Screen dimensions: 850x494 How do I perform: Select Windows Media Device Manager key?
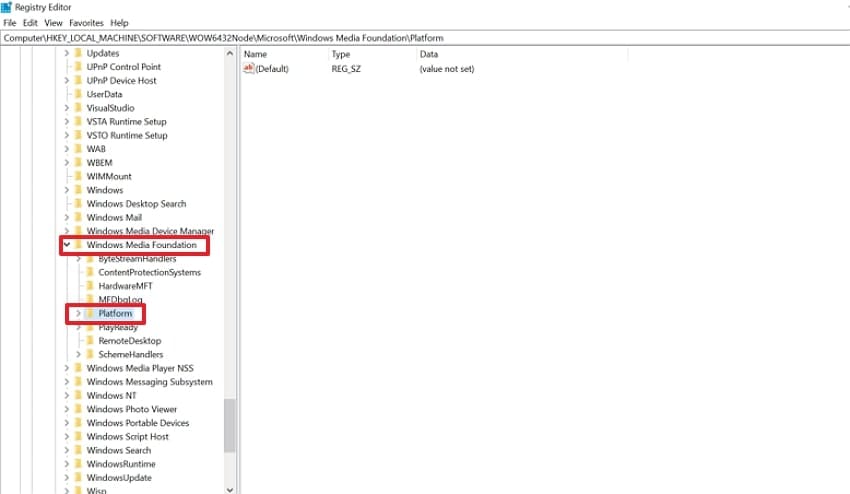pyautogui.click(x=150, y=231)
